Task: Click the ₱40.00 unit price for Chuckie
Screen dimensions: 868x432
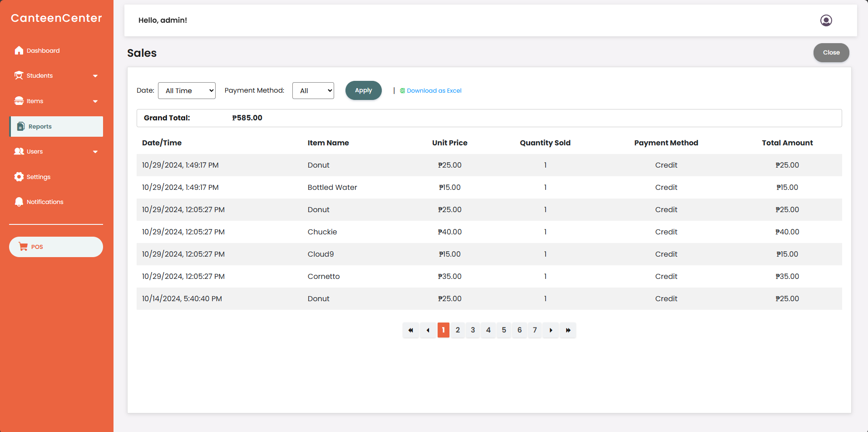Action: point(449,232)
